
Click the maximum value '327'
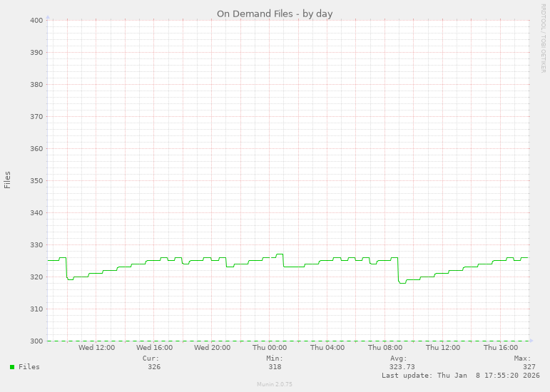[x=529, y=367]
